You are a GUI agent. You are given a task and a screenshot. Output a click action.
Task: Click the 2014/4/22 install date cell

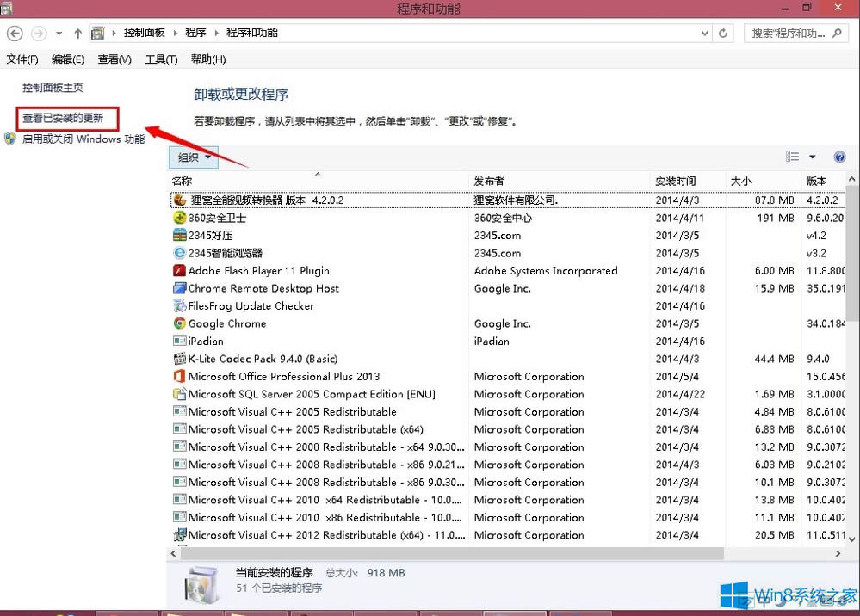pos(680,394)
